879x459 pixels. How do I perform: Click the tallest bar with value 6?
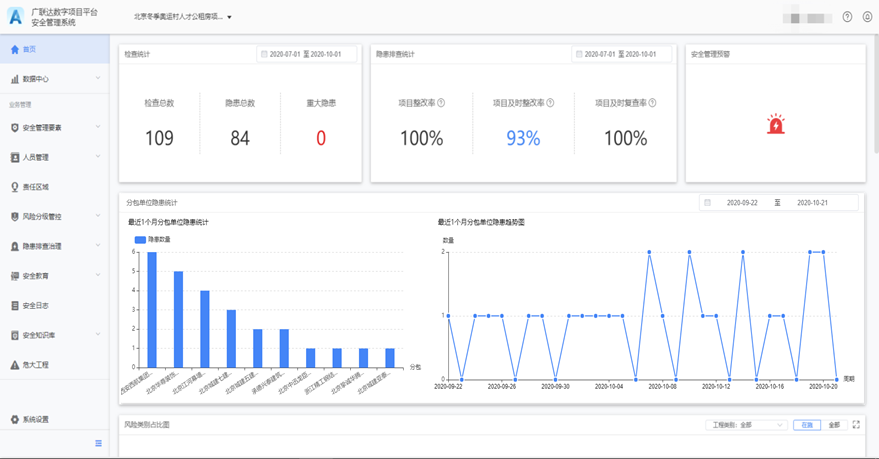click(152, 310)
